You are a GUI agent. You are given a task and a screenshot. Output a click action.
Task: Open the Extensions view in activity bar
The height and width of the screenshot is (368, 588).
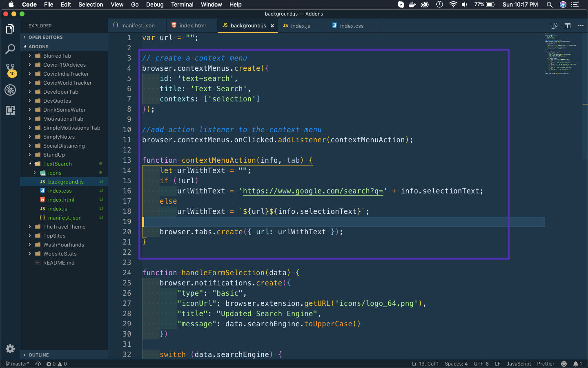pyautogui.click(x=10, y=110)
